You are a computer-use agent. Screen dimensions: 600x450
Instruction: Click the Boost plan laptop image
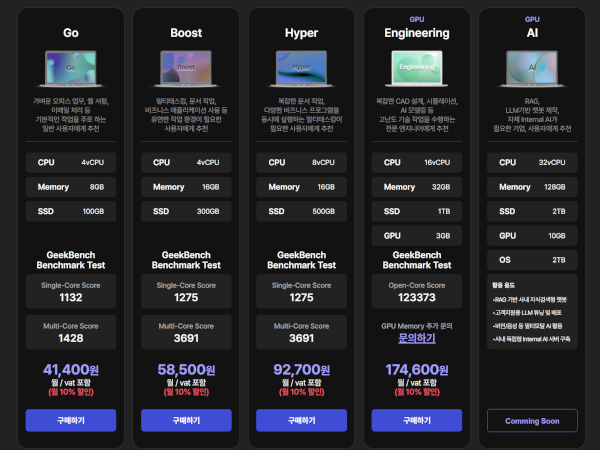click(186, 68)
